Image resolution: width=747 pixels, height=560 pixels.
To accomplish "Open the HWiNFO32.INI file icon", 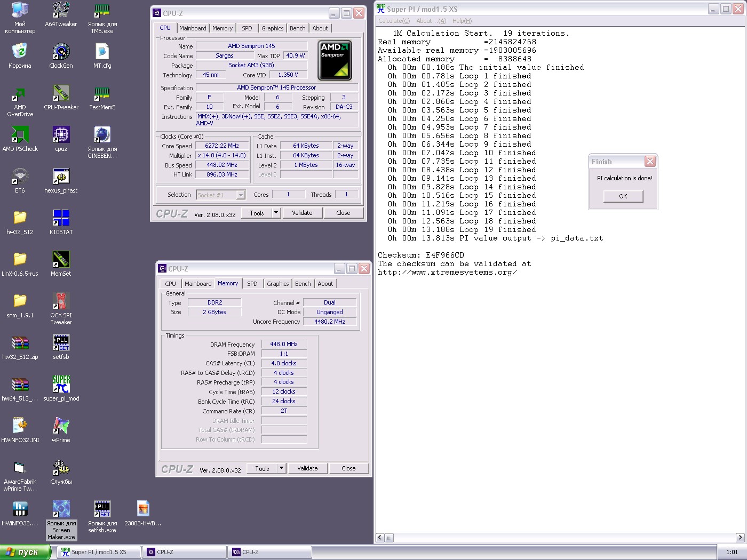I will (20, 426).
